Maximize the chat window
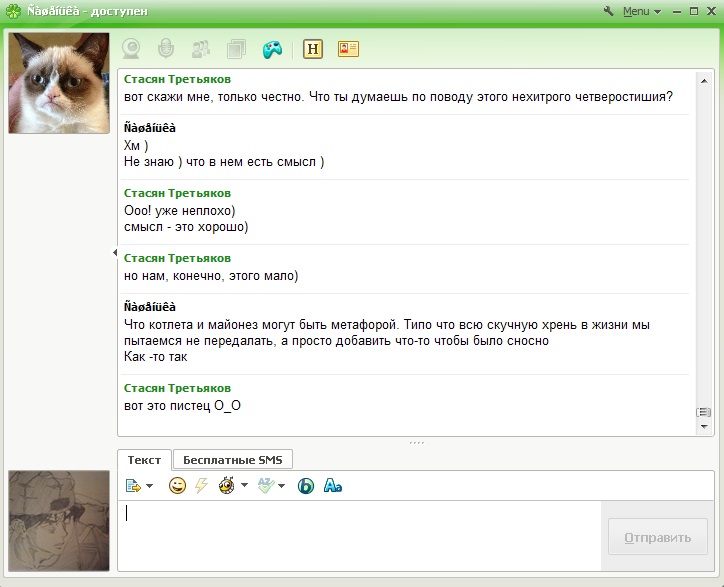The height and width of the screenshot is (587, 724). click(694, 11)
